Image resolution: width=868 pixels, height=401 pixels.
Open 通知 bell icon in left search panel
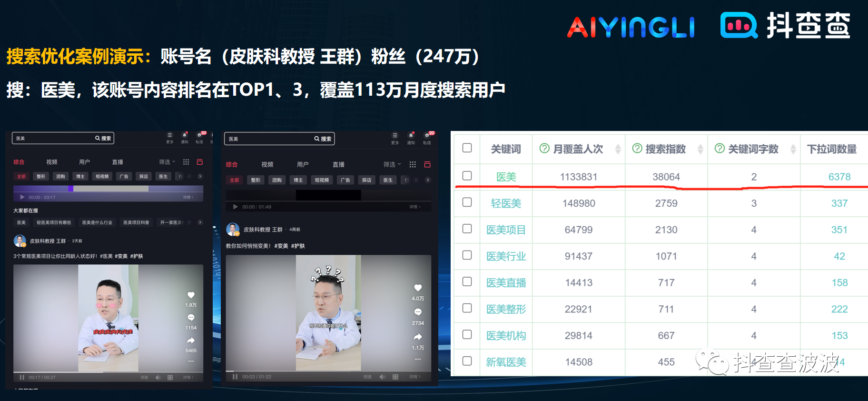click(185, 135)
